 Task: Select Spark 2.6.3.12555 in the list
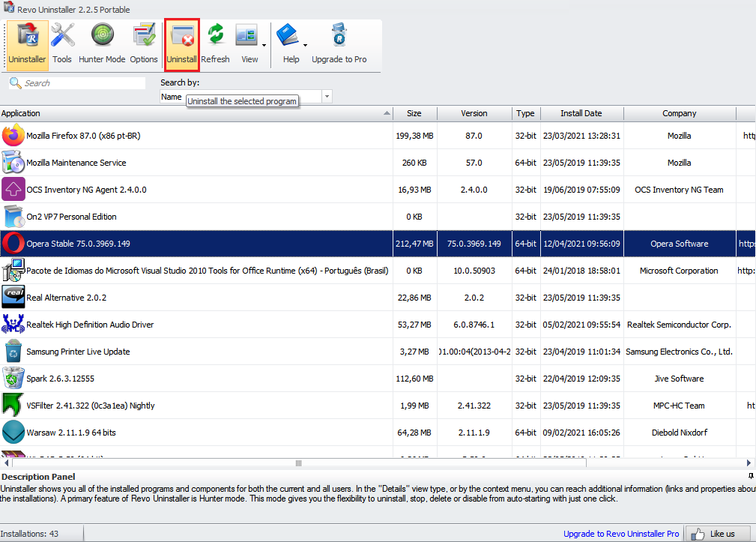60,379
